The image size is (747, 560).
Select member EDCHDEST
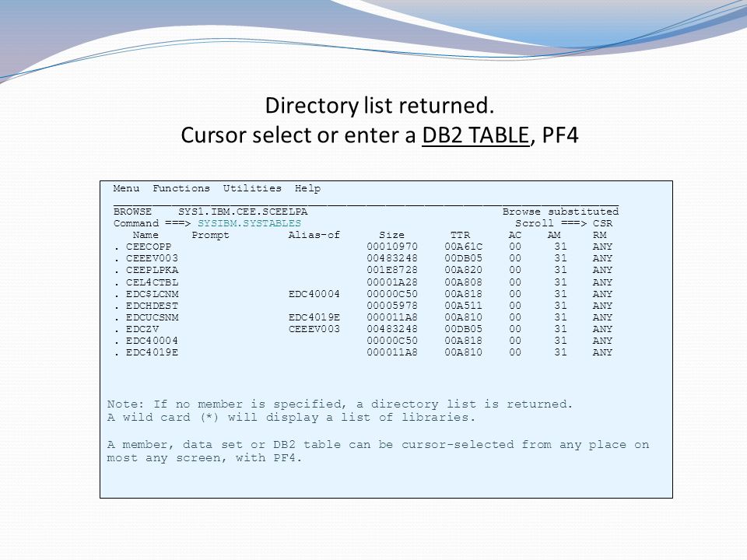coord(152,306)
